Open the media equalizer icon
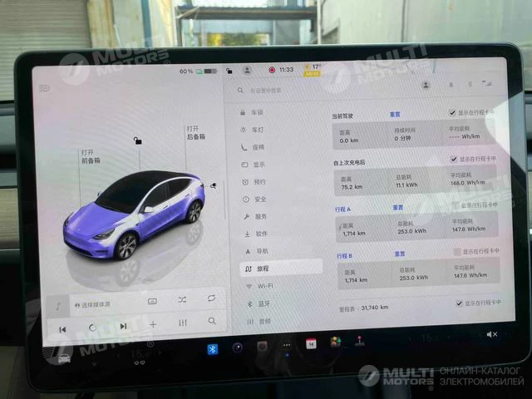 point(182,323)
